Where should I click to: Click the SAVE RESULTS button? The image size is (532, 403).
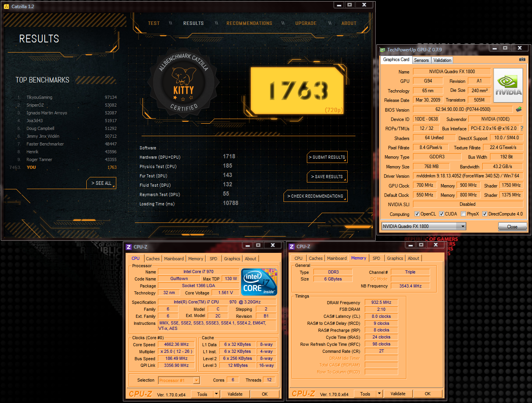(x=327, y=177)
